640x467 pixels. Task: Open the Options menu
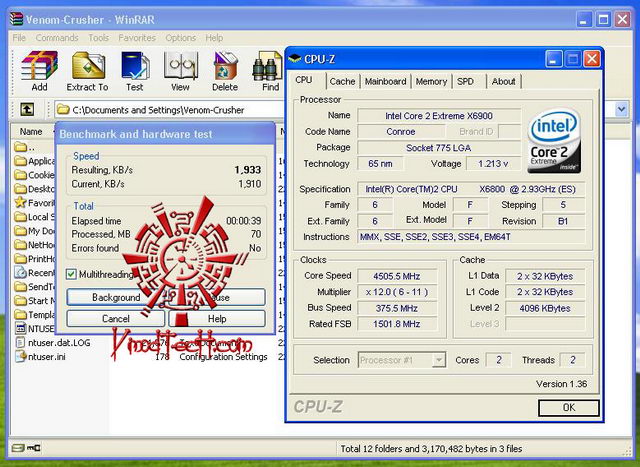point(181,38)
